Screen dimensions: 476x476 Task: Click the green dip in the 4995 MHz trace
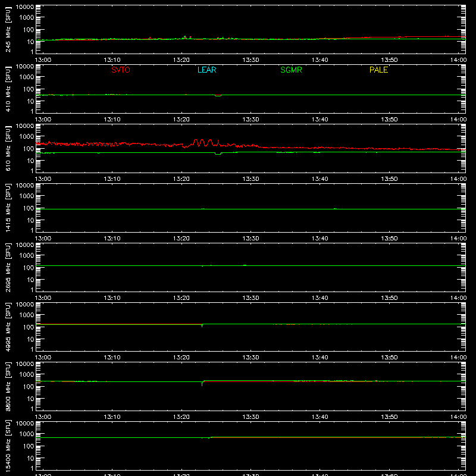point(202,325)
